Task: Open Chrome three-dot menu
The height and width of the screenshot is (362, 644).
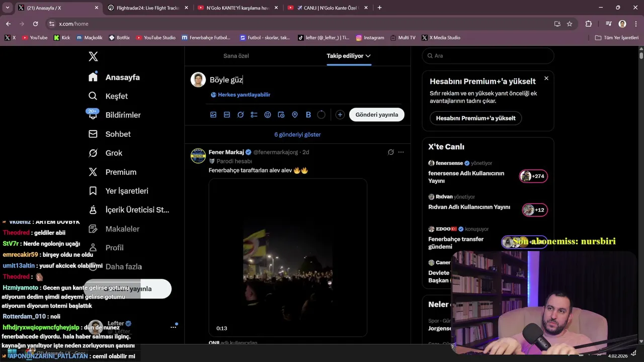Action: [x=635, y=24]
